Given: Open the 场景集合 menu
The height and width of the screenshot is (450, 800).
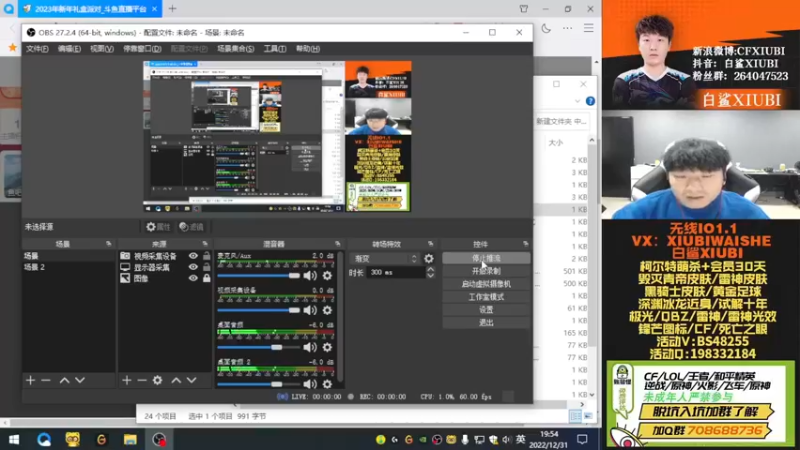Looking at the screenshot, I should tap(236, 49).
